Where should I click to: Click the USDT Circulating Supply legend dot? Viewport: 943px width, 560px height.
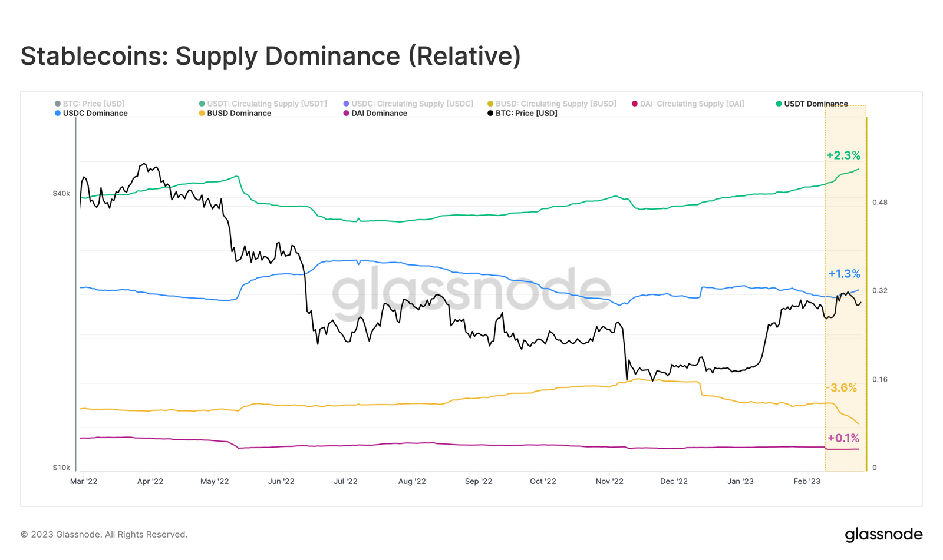coord(202,104)
